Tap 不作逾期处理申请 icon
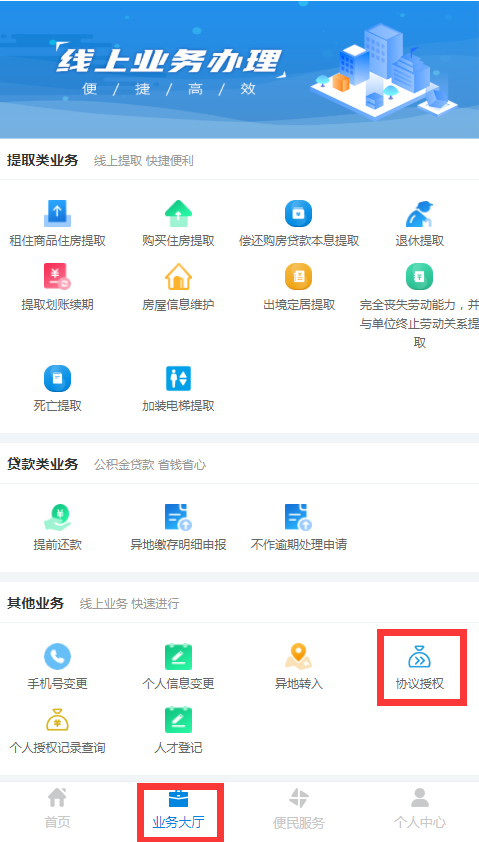Image resolution: width=479 pixels, height=842 pixels. [299, 517]
